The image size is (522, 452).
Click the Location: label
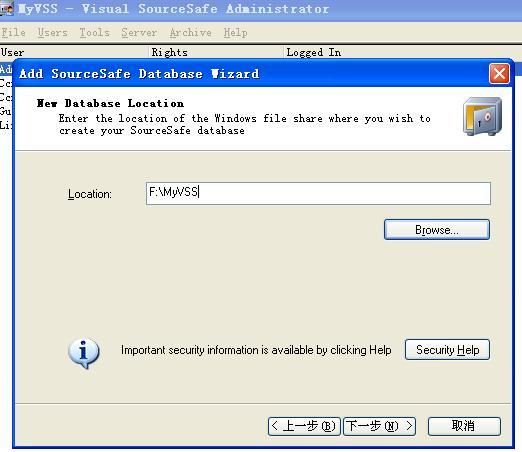90,194
